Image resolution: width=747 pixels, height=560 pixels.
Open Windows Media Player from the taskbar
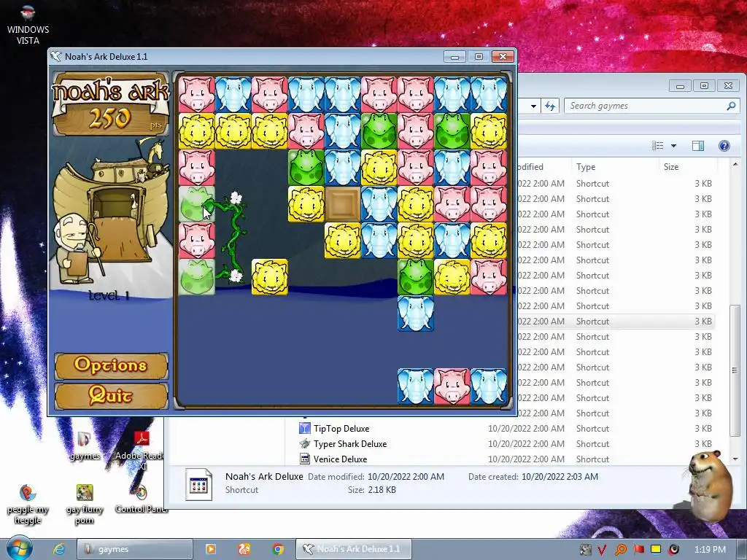(x=210, y=549)
